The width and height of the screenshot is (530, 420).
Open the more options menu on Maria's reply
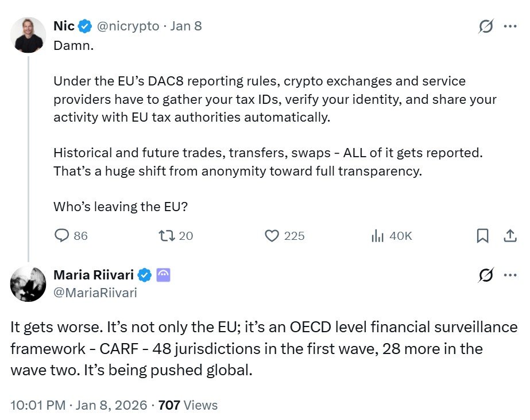(x=511, y=274)
